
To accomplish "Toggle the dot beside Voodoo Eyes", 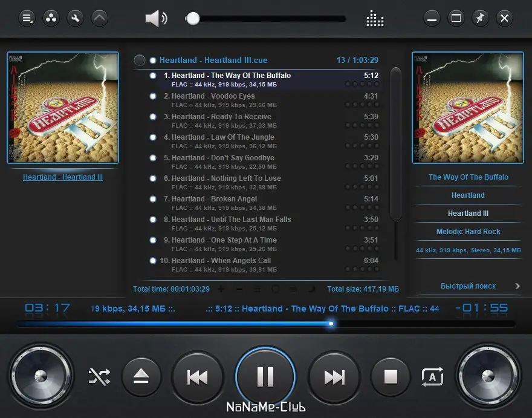I will 153,96.
